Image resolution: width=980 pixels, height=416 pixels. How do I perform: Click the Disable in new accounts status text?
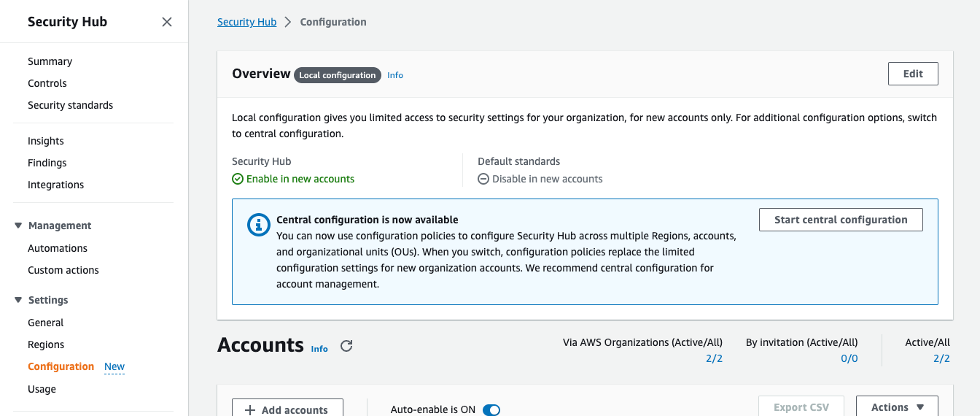pos(548,179)
